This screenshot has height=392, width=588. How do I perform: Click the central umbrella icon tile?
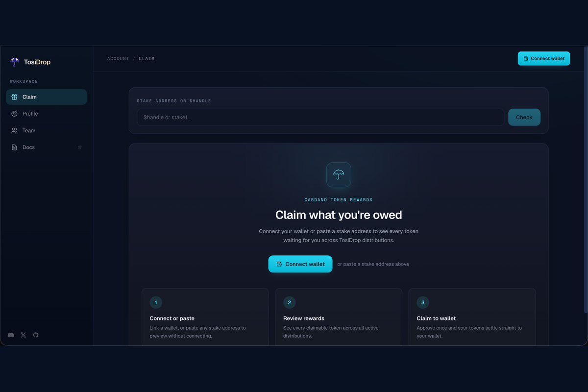339,174
